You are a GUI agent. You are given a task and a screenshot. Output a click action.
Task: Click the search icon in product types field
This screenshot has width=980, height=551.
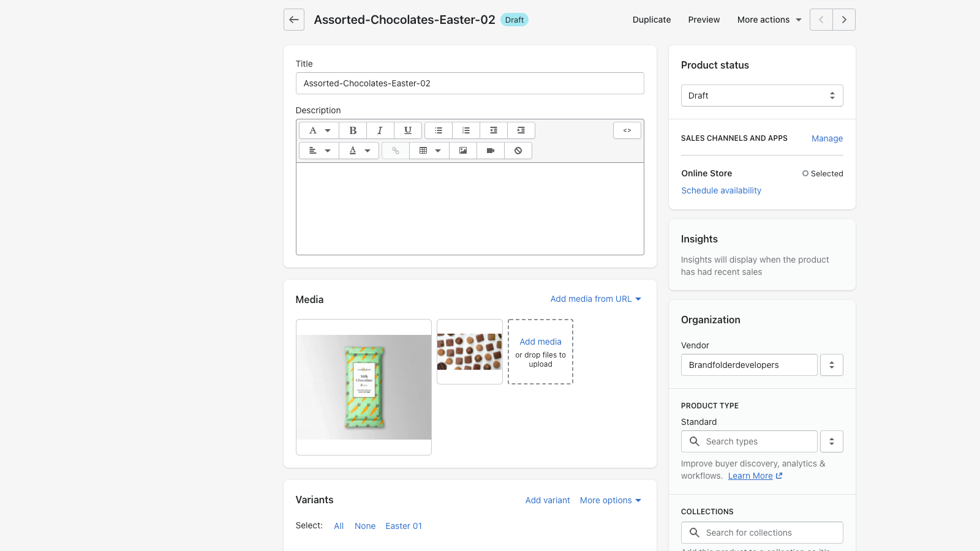[695, 441]
